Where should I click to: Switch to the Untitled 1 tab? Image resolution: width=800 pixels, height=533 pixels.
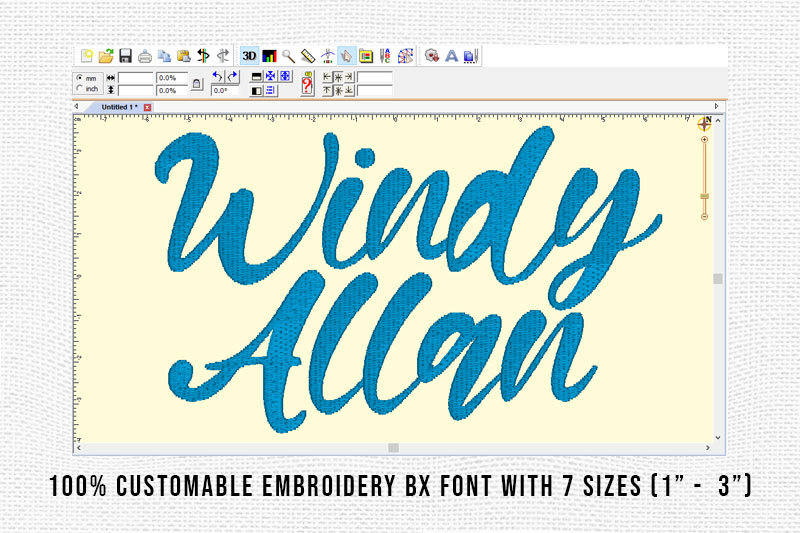click(x=119, y=107)
